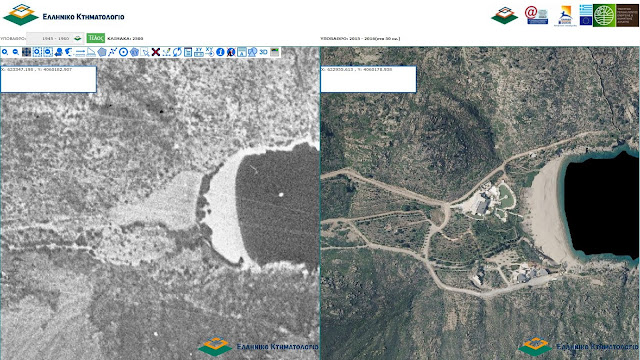Select the zoom-in by rectangle tool
Screen dimensions: 640x360
(37, 52)
